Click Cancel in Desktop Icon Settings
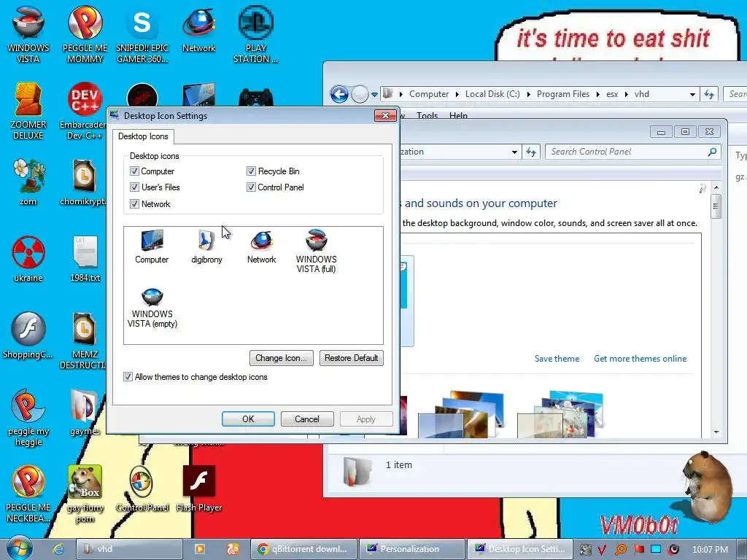The width and height of the screenshot is (747, 560). [307, 419]
